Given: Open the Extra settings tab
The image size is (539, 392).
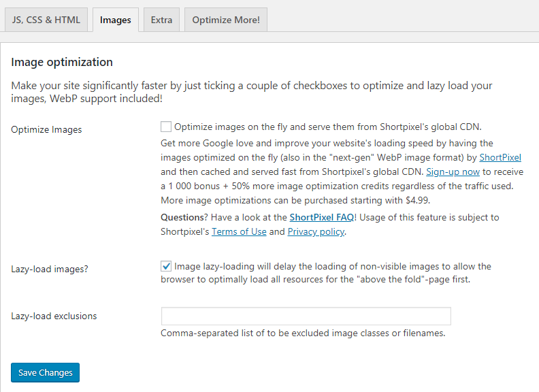Looking at the screenshot, I should 161,20.
